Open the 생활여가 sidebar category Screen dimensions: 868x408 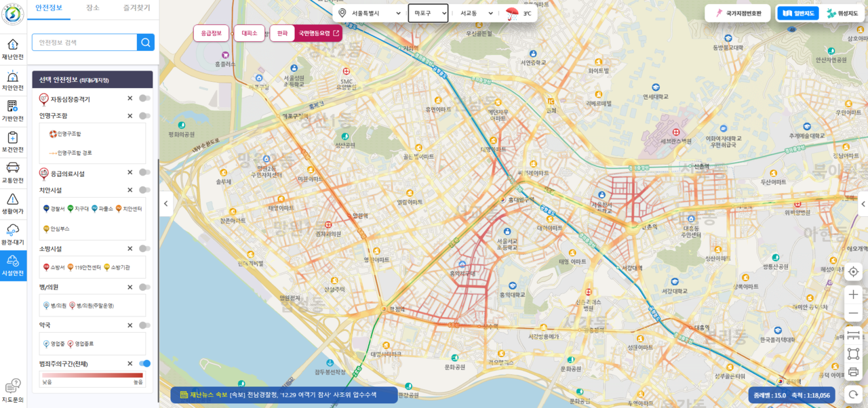click(x=12, y=203)
